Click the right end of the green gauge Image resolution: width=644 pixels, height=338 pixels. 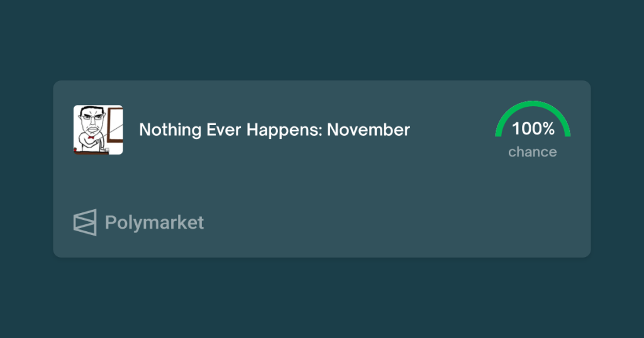point(567,132)
